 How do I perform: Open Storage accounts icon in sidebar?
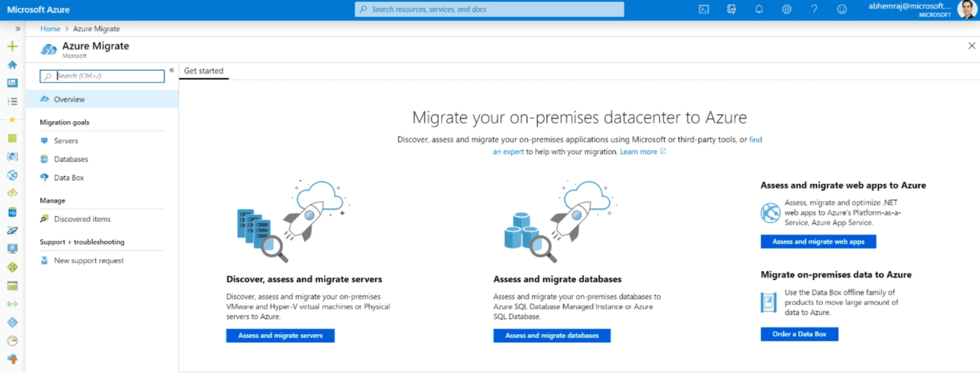pyautogui.click(x=12, y=286)
